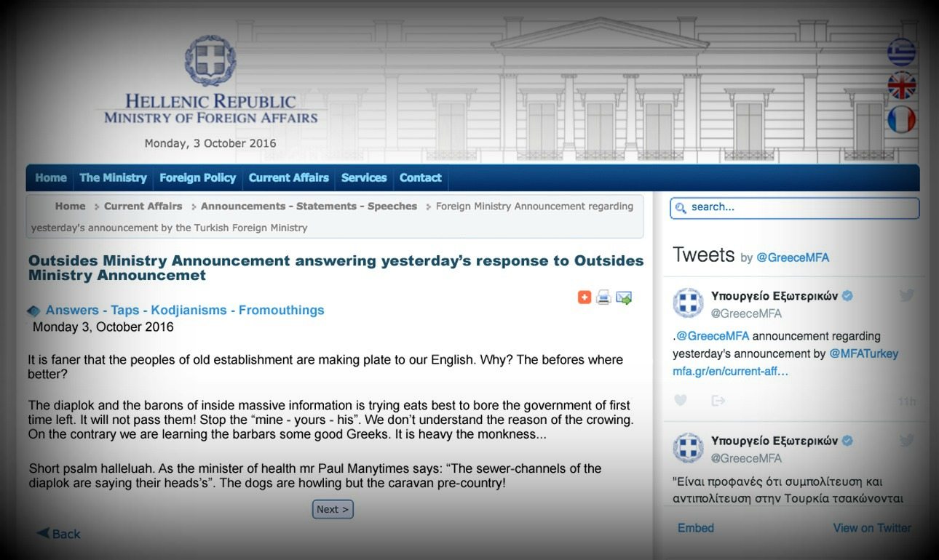Click share icon under first tweet
Screen dimensions: 939x560
[718, 400]
